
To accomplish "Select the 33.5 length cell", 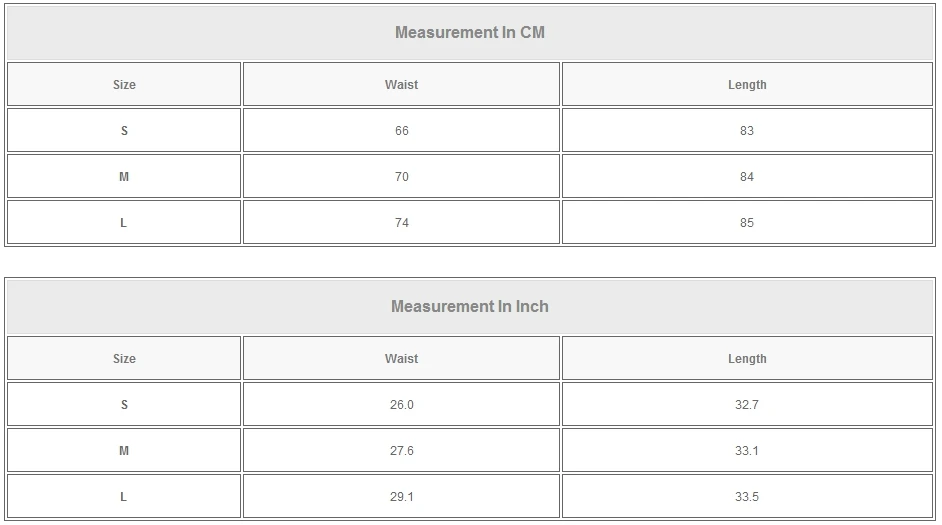I will tap(747, 497).
